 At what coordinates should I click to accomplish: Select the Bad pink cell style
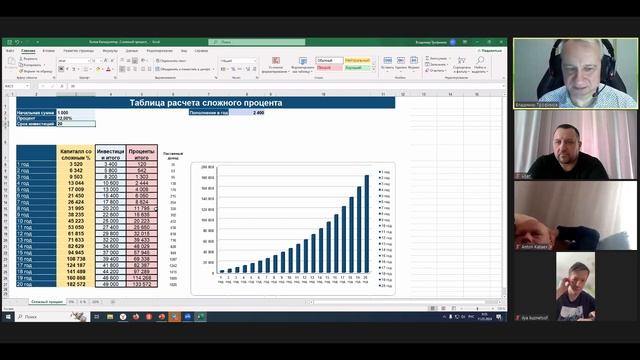(x=329, y=68)
